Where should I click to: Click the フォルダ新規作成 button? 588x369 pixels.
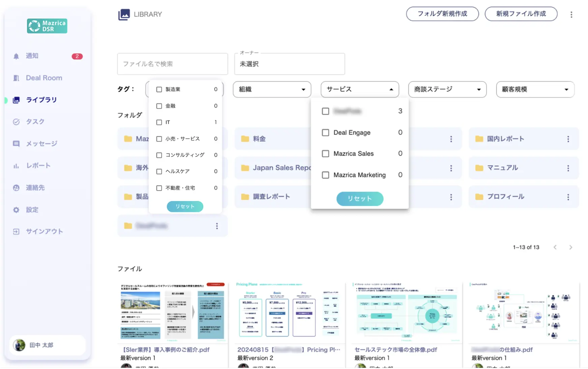pos(442,14)
